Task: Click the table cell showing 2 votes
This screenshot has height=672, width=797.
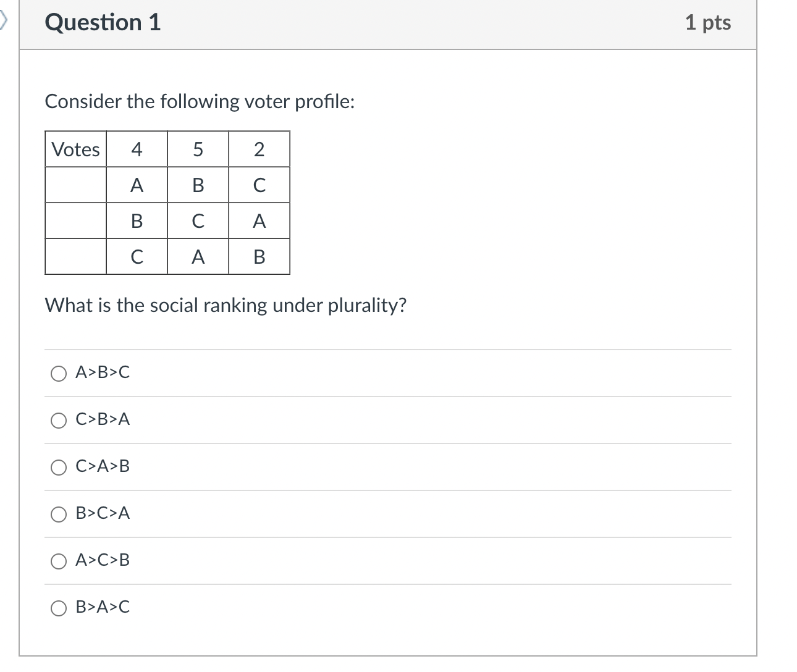Action: point(259,149)
